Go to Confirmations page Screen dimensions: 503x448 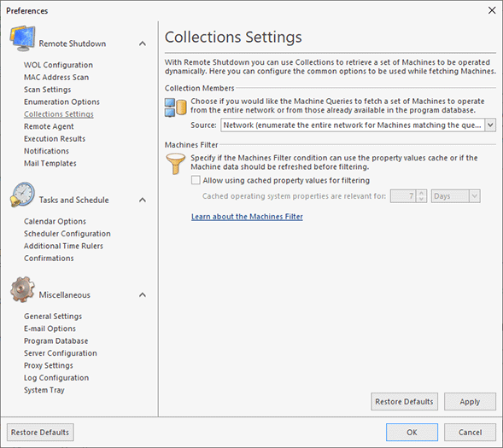click(x=49, y=259)
